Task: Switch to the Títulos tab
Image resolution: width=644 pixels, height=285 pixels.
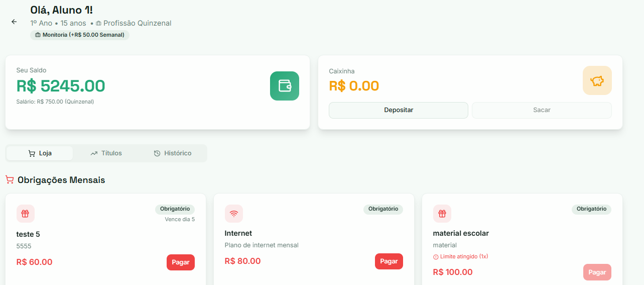Action: click(x=106, y=153)
